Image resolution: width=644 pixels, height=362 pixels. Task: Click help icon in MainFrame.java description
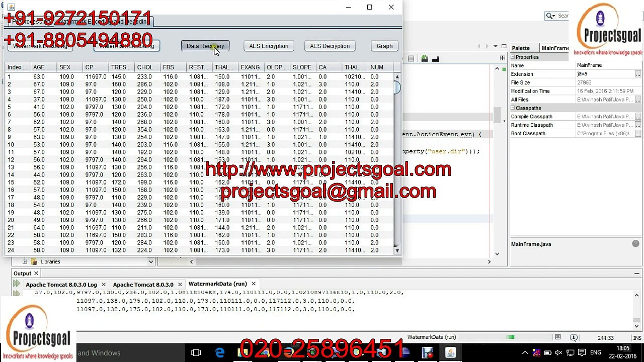tap(636, 244)
